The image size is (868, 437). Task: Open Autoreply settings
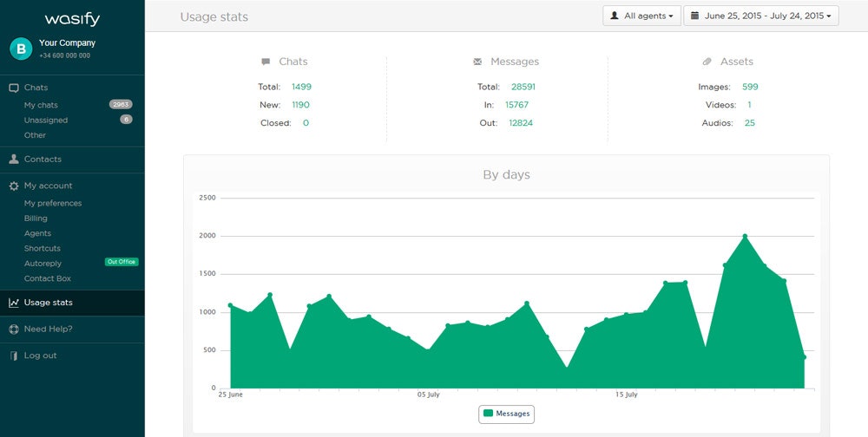point(43,264)
